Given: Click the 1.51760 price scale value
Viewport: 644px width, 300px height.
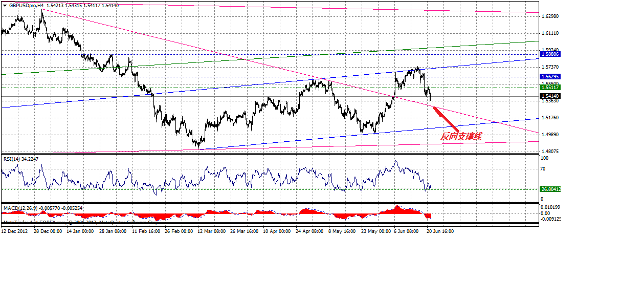Looking at the screenshot, I should point(550,118).
